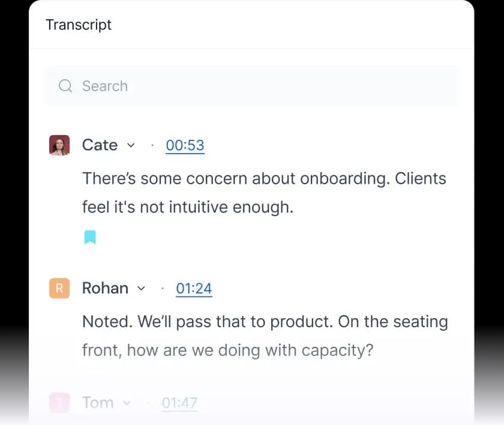
Task: Select the speaker name Rohan
Action: [x=105, y=288]
